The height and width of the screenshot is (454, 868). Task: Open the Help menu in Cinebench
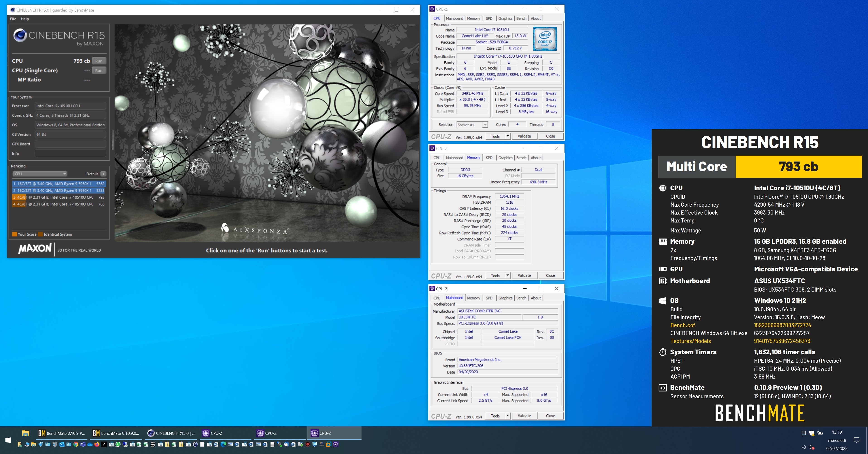pos(25,19)
